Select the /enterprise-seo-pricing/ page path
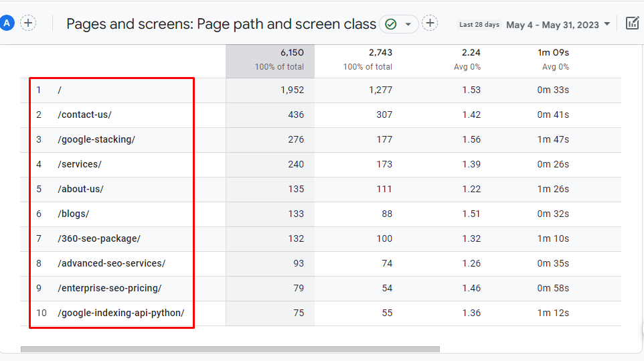Viewport: 644px width, 361px height. [110, 288]
